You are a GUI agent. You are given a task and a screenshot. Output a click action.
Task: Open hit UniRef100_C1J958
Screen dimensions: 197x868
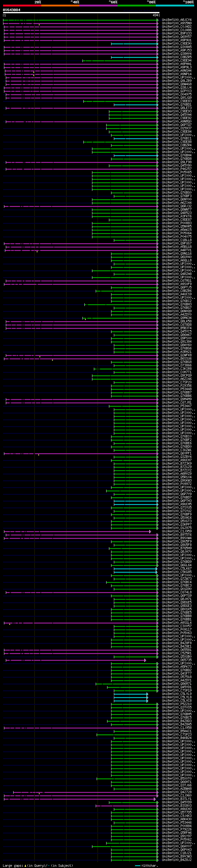coord(177,728)
